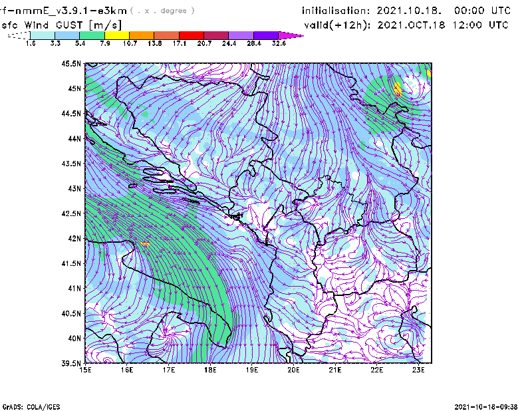Click the 19E longitude label
The image size is (532, 411).
click(252, 370)
